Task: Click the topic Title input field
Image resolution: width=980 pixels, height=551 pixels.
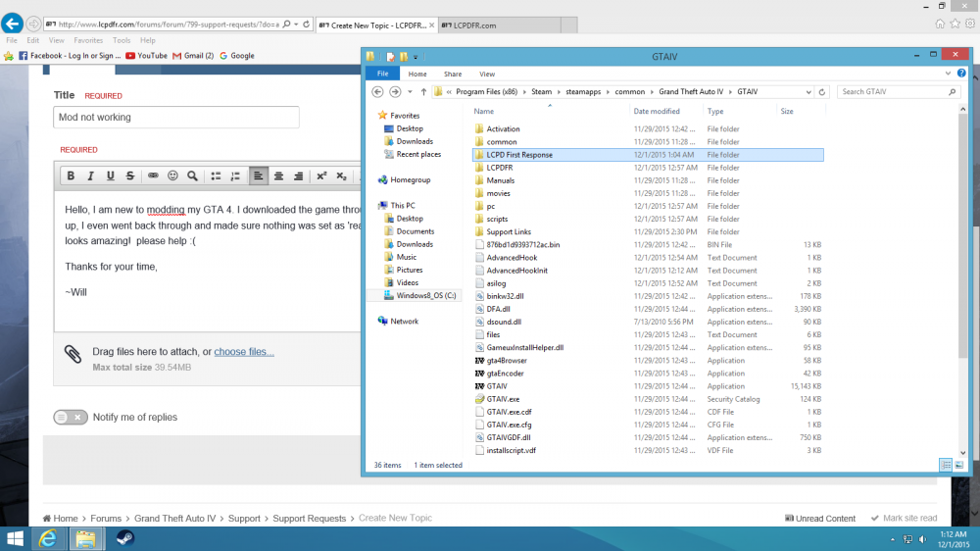Action: [176, 118]
